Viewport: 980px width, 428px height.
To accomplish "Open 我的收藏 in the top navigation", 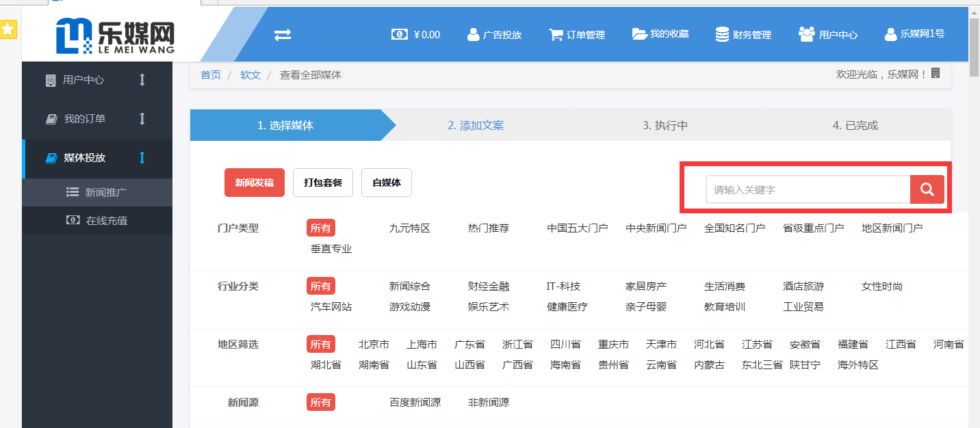I will click(660, 34).
